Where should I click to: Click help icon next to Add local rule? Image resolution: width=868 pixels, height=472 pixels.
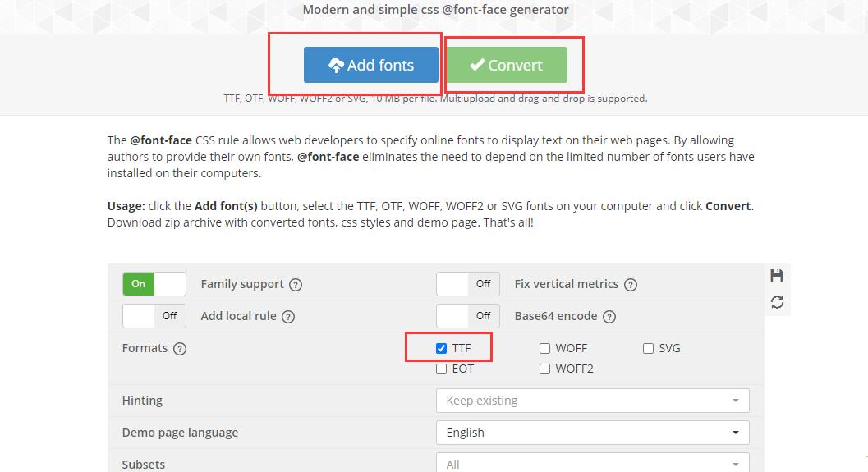(288, 317)
